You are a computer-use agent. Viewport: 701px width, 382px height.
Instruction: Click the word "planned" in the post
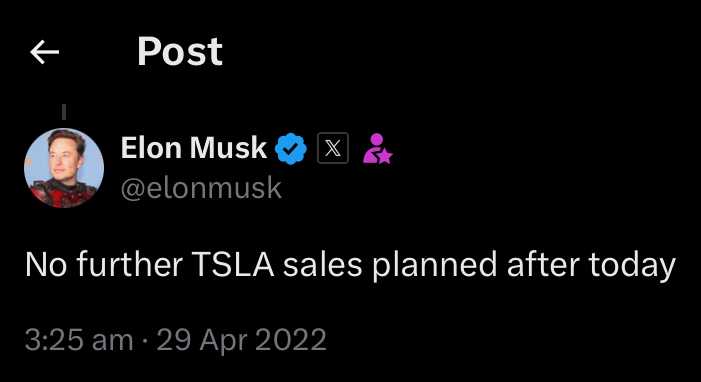435,265
